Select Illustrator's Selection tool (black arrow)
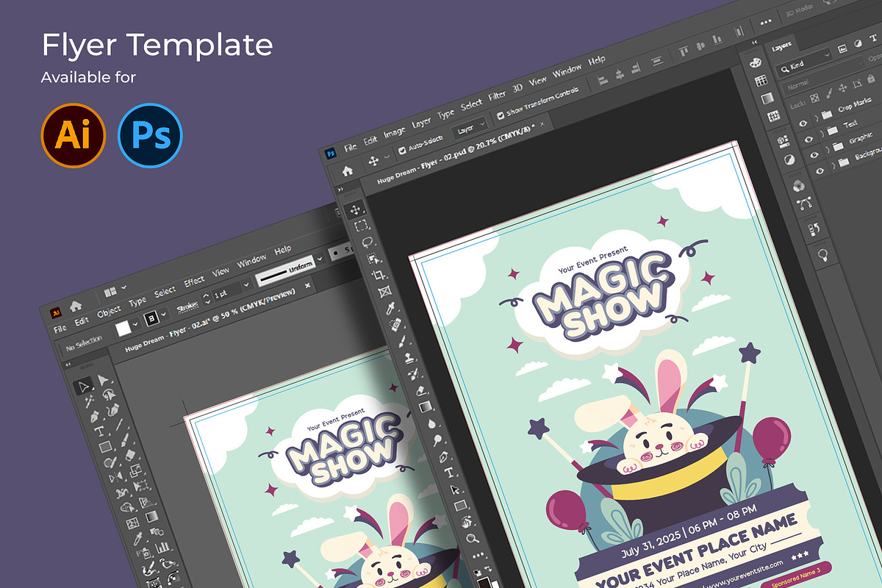Viewport: 882px width, 588px height. (85, 385)
